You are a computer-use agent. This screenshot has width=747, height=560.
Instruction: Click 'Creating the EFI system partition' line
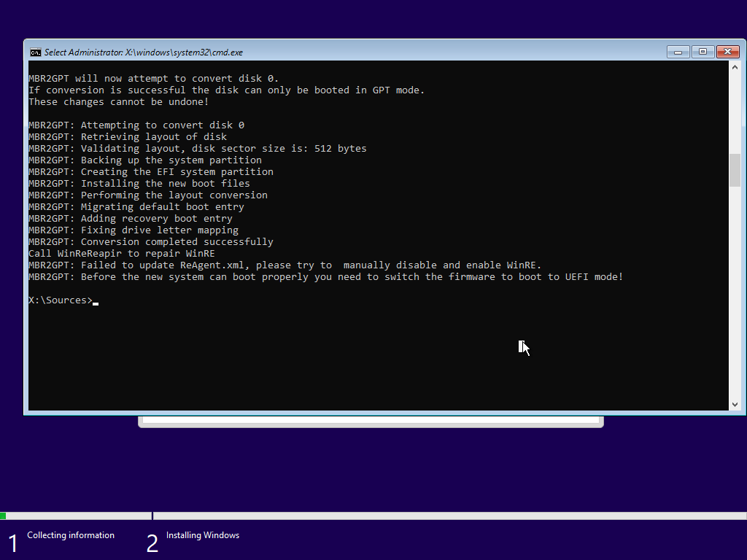(151, 172)
